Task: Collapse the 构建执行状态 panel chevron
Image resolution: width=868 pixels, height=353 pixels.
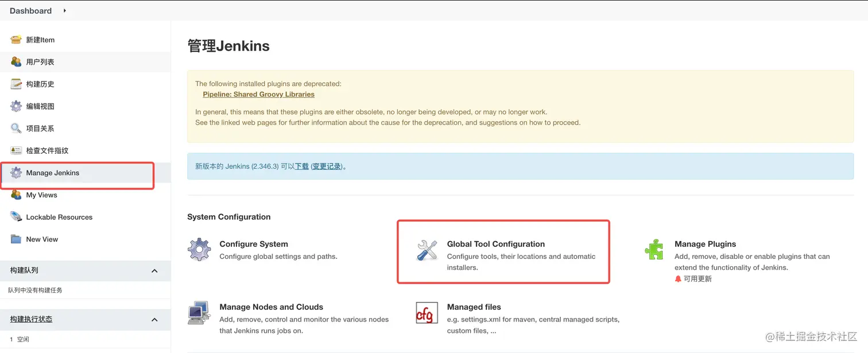Action: (154, 319)
